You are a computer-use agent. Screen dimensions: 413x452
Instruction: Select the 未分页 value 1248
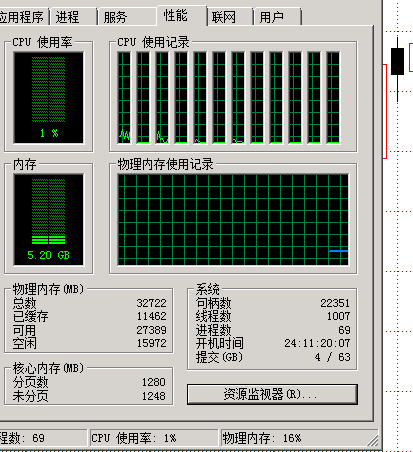pyautogui.click(x=154, y=396)
